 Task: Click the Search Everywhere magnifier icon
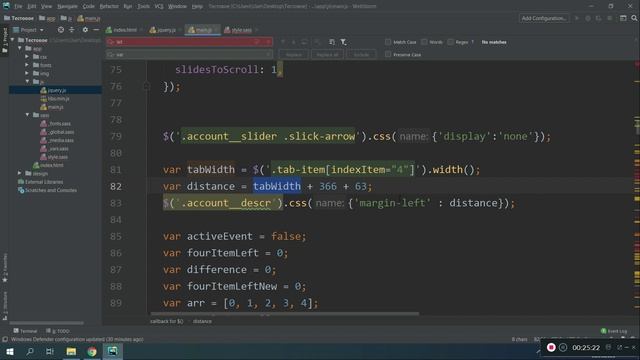pyautogui.click(x=634, y=18)
